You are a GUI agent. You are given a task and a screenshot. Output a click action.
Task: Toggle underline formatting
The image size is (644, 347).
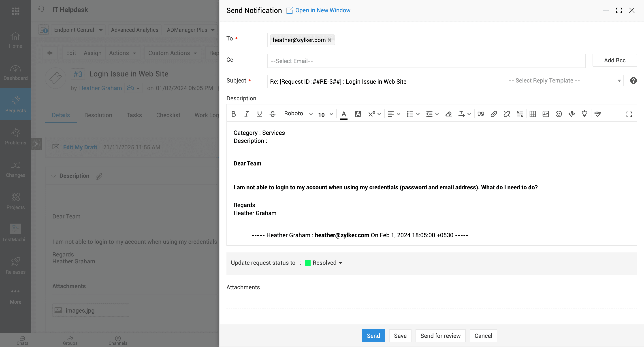tap(260, 114)
